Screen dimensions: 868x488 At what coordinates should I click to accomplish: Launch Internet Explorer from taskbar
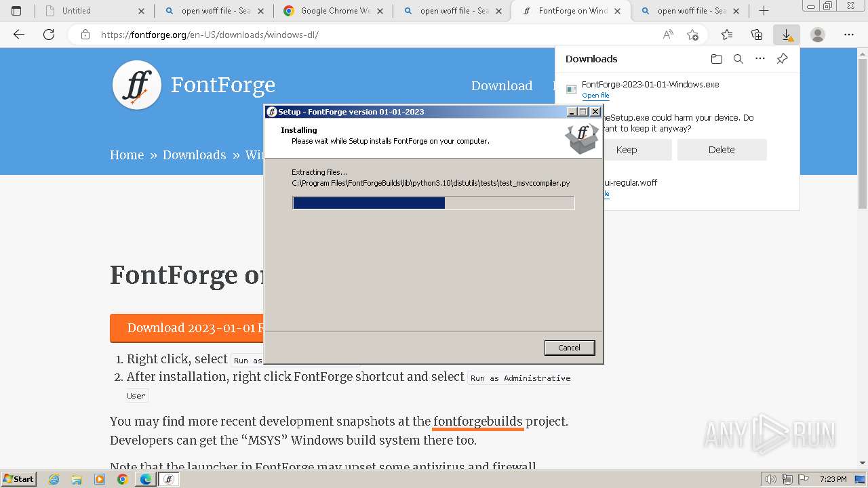54,479
